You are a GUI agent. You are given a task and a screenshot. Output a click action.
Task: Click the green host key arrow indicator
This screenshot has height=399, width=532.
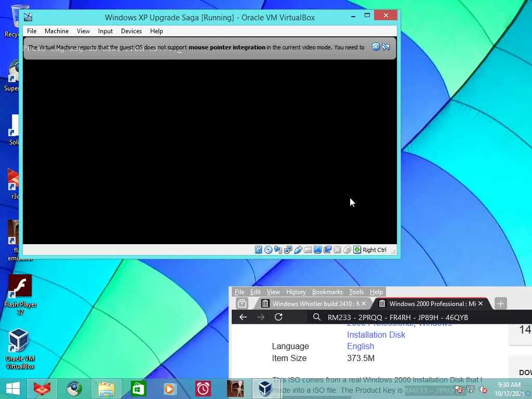tap(357, 250)
